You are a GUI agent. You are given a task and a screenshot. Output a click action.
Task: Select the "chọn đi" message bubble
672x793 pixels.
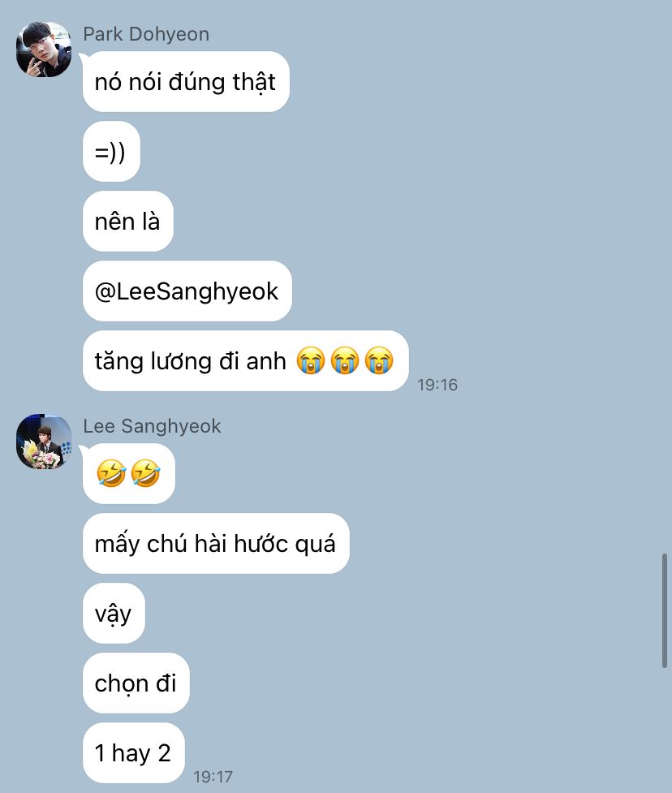coord(136,683)
